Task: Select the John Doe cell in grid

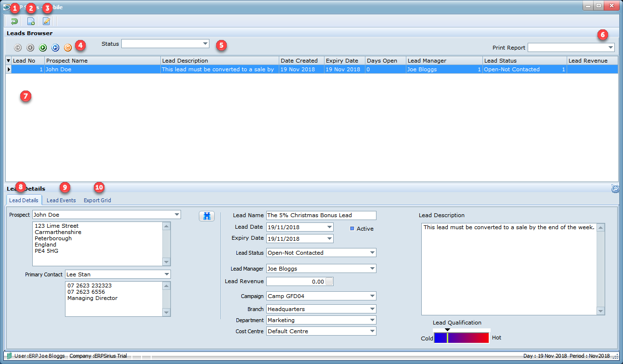Action: (103, 69)
